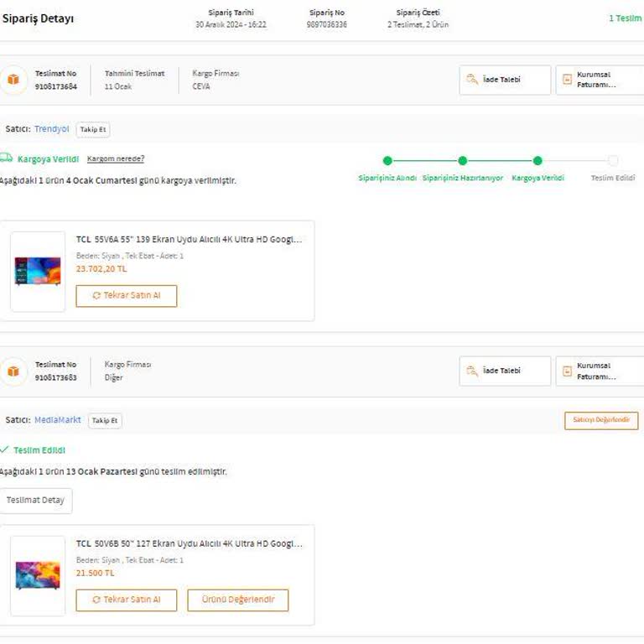Follow MediaMarkt seller with Takip Et

point(105,421)
